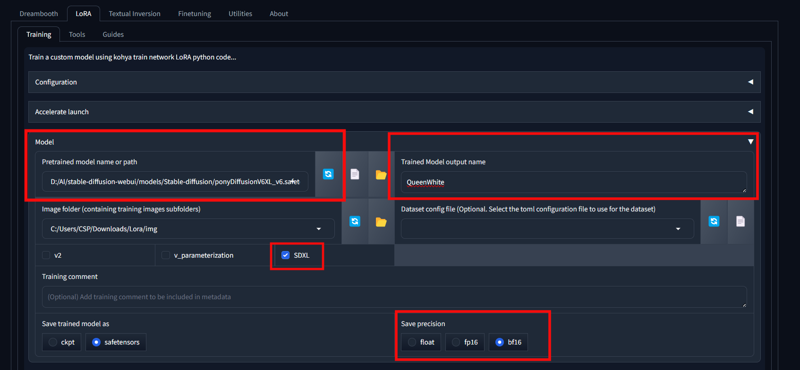Browse folder icon for image folder
Image resolution: width=800 pixels, height=370 pixels.
click(381, 221)
